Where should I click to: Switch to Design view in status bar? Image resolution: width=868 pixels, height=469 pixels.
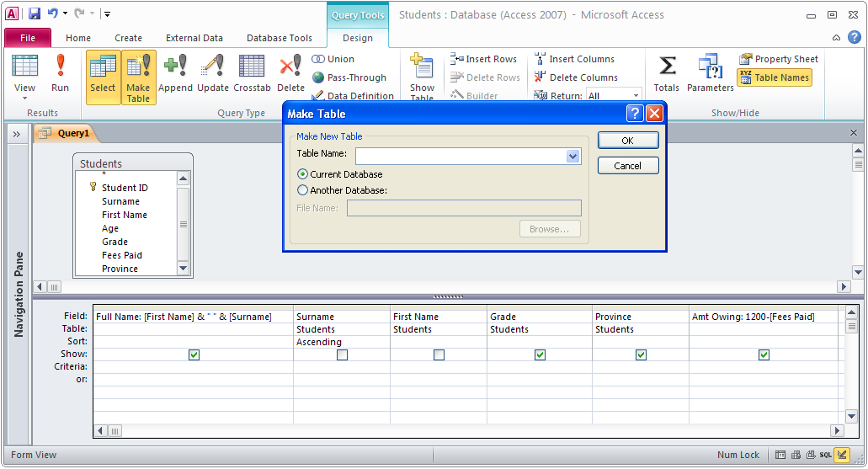pos(842,456)
